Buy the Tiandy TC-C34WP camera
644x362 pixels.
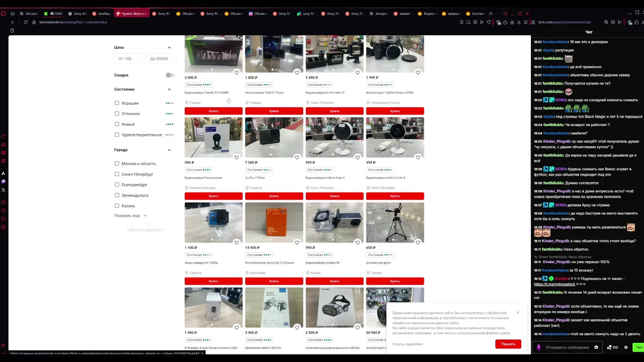tap(213, 111)
